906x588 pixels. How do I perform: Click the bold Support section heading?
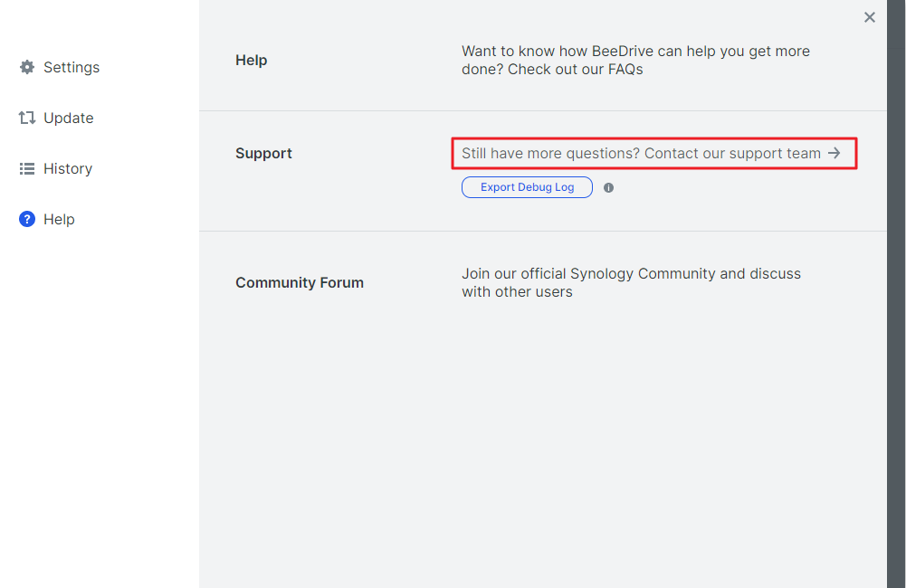coord(263,154)
